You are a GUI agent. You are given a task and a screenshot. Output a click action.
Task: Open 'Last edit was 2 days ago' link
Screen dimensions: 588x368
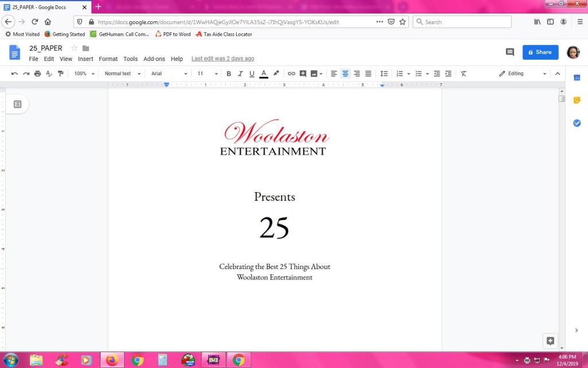point(223,59)
